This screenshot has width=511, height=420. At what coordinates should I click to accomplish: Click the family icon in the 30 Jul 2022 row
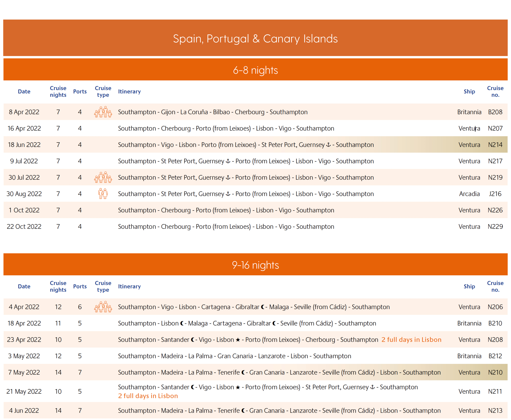[103, 177]
